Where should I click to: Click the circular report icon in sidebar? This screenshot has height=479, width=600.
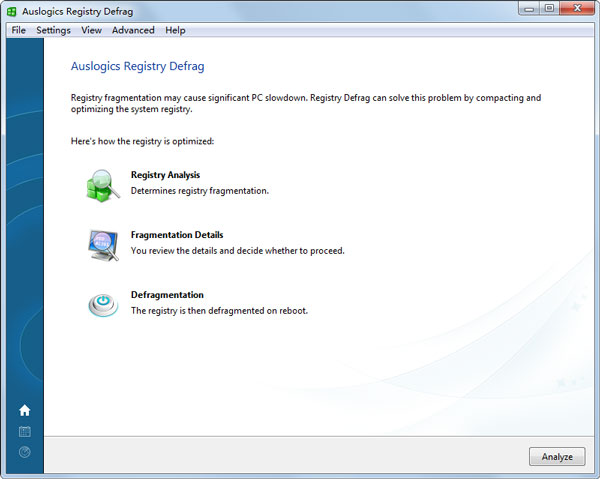click(x=24, y=452)
